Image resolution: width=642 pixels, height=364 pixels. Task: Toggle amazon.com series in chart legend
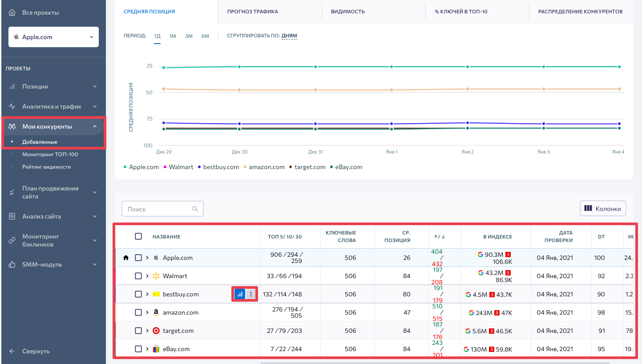[x=264, y=167]
